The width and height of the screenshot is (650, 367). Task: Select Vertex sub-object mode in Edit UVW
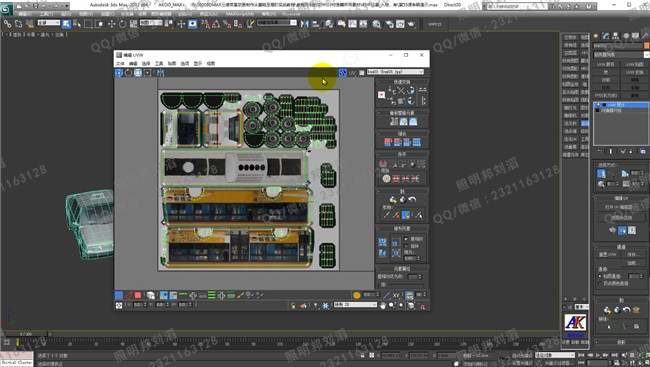[x=119, y=295]
